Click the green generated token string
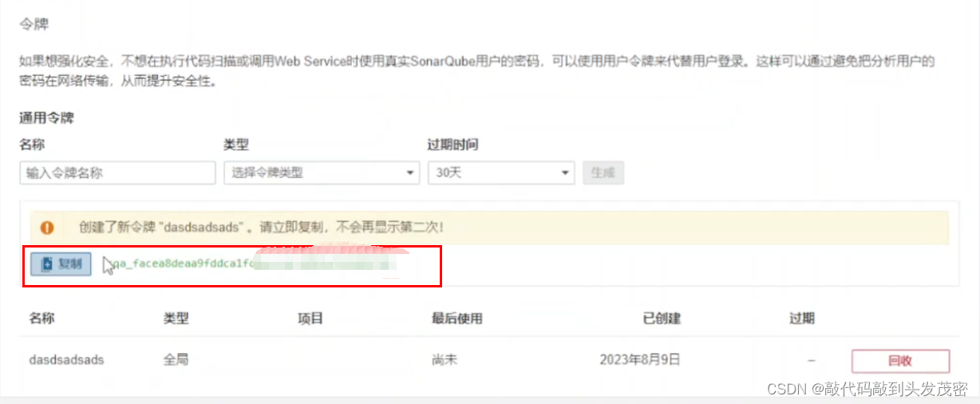980x404 pixels. click(x=184, y=263)
